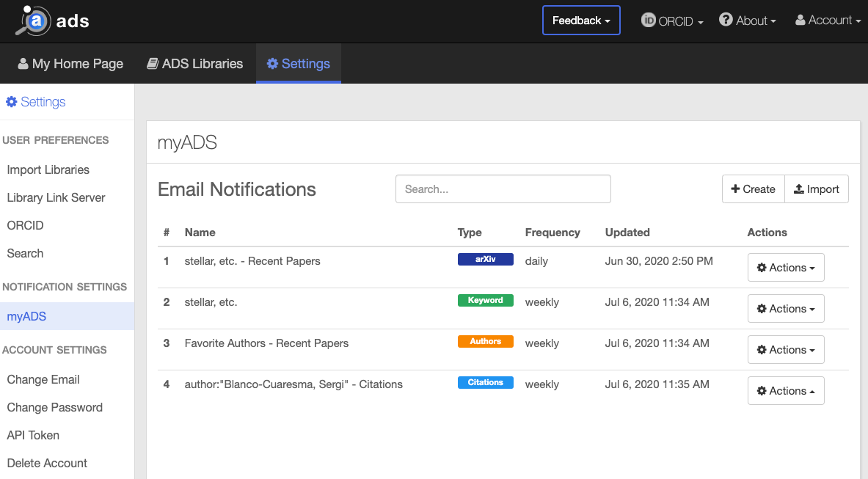Click the About question mark icon
This screenshot has width=868, height=479.
coord(726,20)
